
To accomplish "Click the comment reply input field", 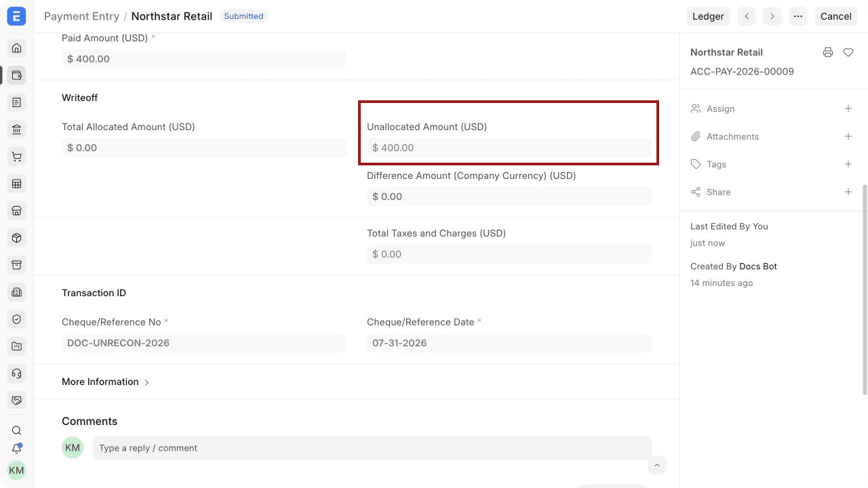I will click(372, 448).
